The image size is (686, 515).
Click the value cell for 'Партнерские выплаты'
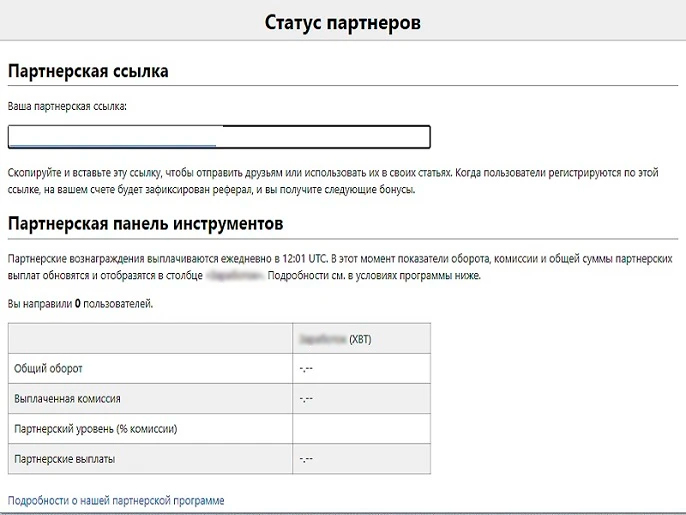[x=361, y=459]
